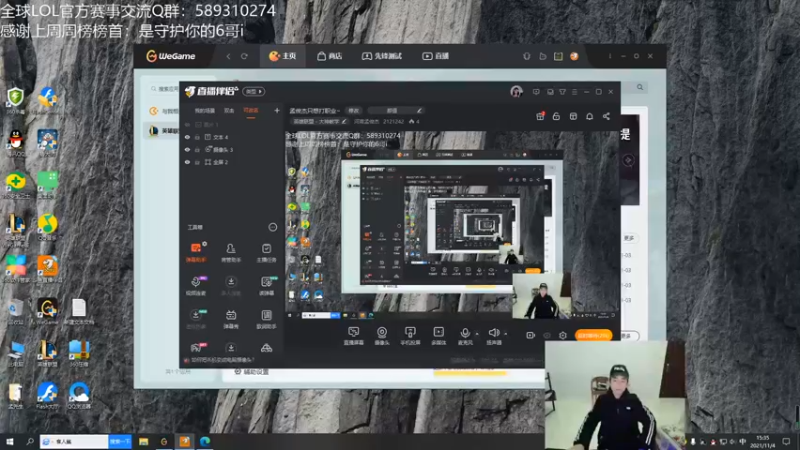Select the orange active scene tab

(251, 111)
